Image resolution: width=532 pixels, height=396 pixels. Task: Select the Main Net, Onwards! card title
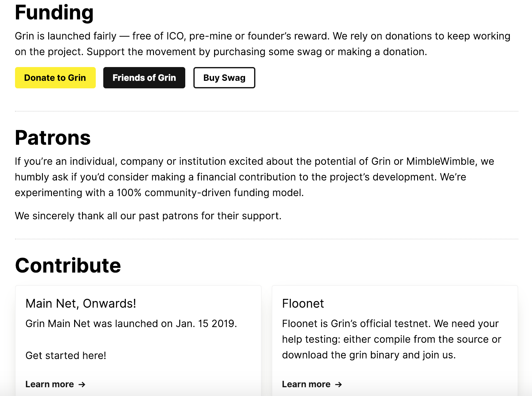pyautogui.click(x=81, y=304)
